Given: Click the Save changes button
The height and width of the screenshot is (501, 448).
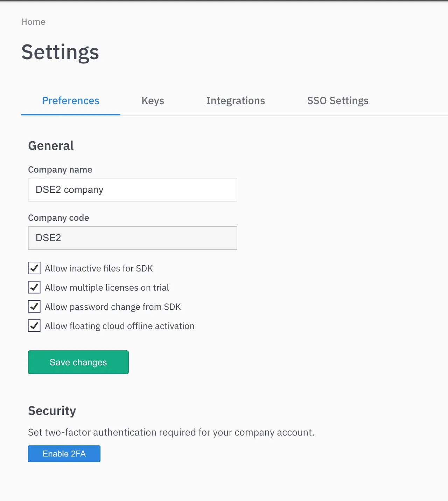Looking at the screenshot, I should pyautogui.click(x=78, y=362).
